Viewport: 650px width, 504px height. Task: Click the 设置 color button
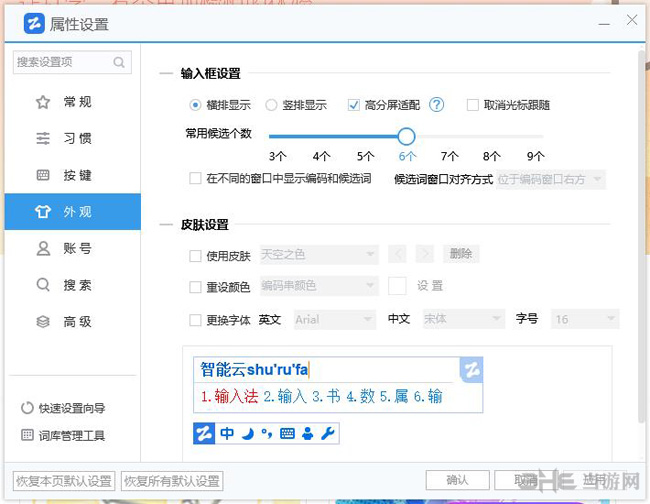point(430,286)
